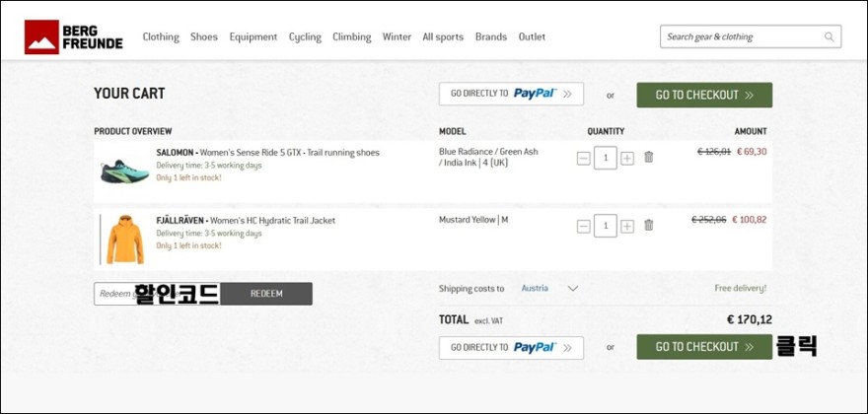This screenshot has height=414, width=868.
Task: Open the Clothing menu
Action: click(161, 37)
